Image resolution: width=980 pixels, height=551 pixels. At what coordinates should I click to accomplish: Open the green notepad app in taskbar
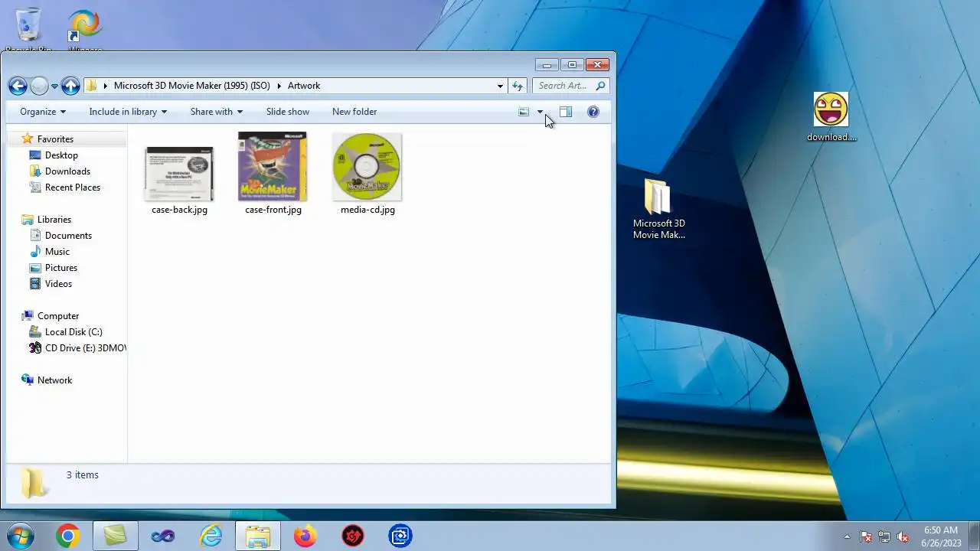(115, 536)
